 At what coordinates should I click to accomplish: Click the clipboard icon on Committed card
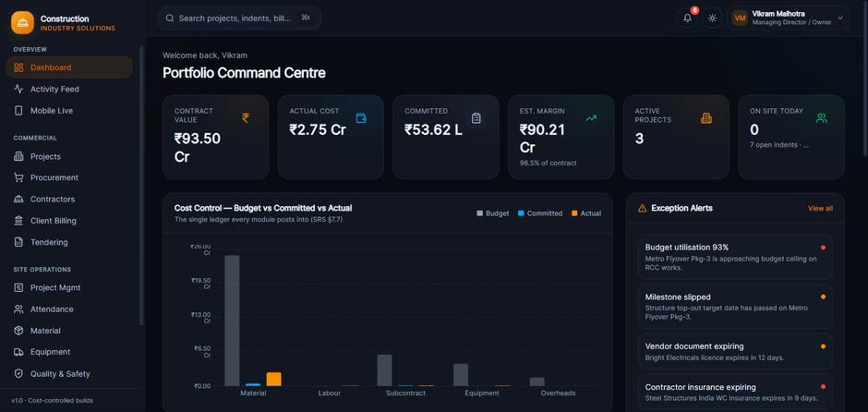(x=476, y=118)
